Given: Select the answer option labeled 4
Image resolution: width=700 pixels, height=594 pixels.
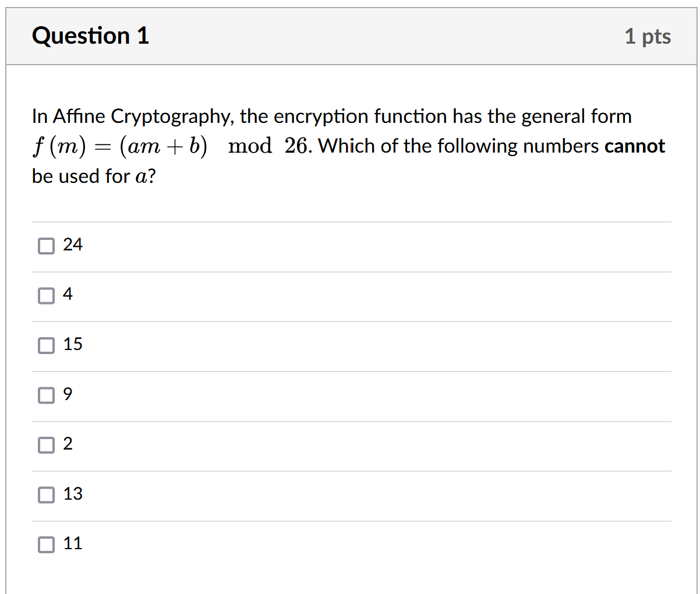Looking at the screenshot, I should coord(68,295).
